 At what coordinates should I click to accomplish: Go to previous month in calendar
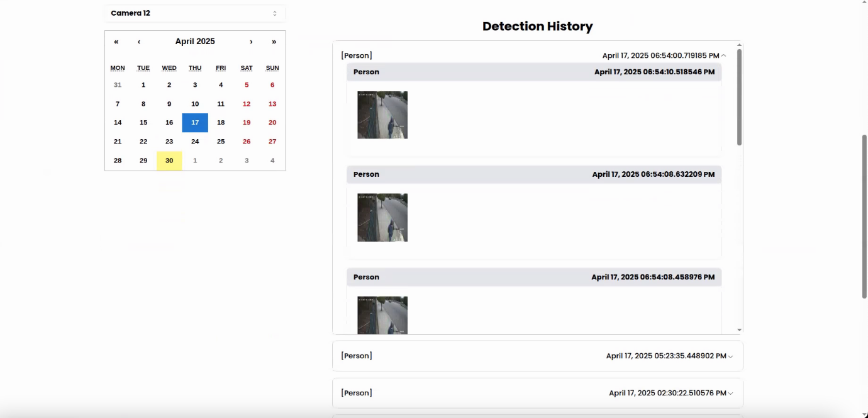[139, 42]
